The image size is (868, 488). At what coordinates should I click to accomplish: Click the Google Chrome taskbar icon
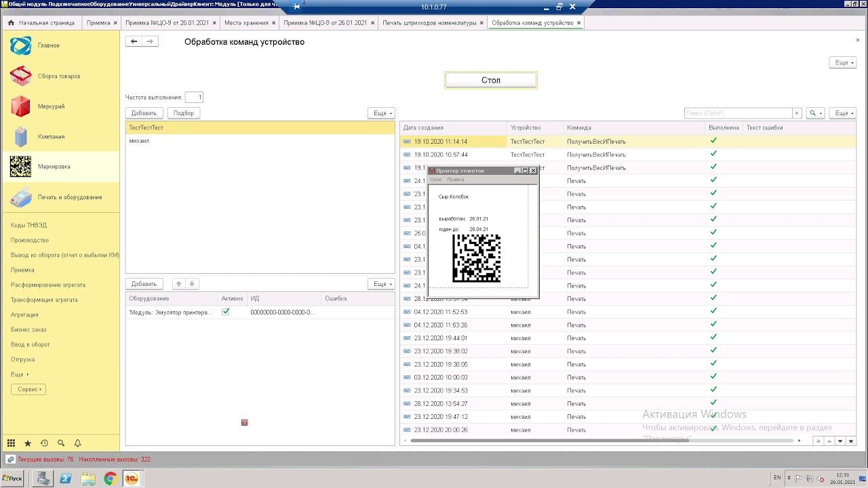pyautogui.click(x=109, y=479)
